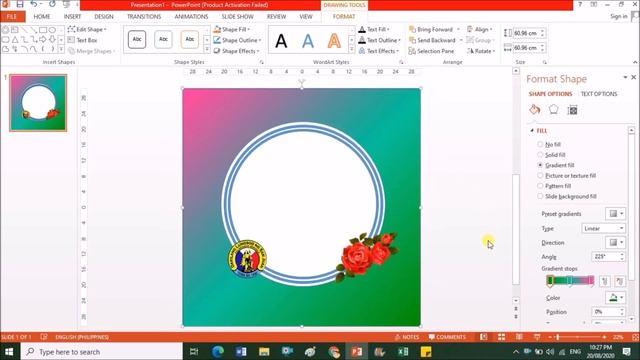Viewport: 640px width, 360px height.
Task: Select No fill radio option
Action: point(540,144)
